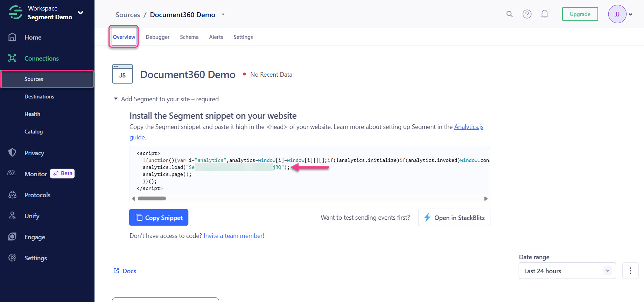Click the Copy Snippet button
Viewport: 644px width, 302px height.
point(159,218)
